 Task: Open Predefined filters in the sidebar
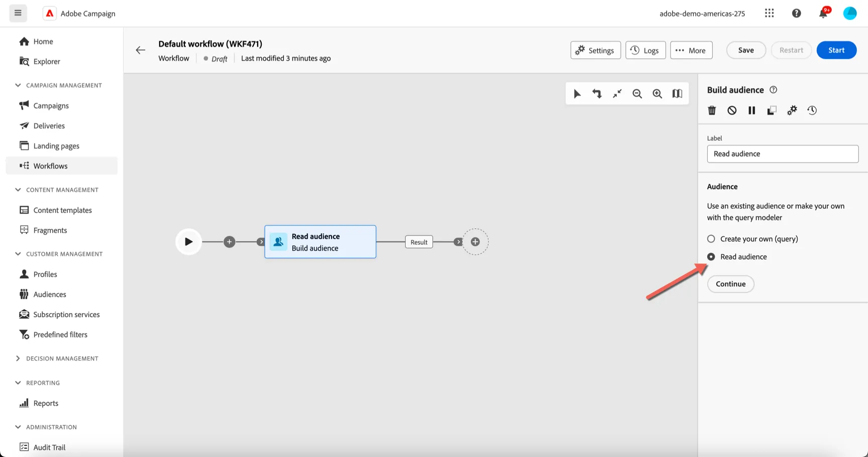coord(60,334)
